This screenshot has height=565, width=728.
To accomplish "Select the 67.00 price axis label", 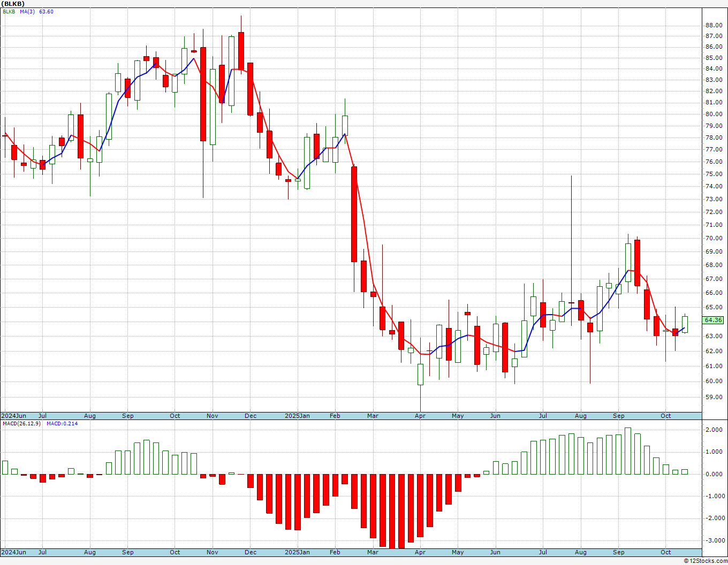I will tap(714, 279).
